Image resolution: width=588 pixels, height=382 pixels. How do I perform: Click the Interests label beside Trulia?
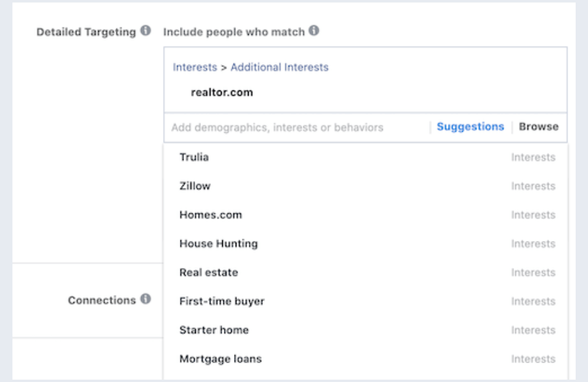click(x=534, y=157)
